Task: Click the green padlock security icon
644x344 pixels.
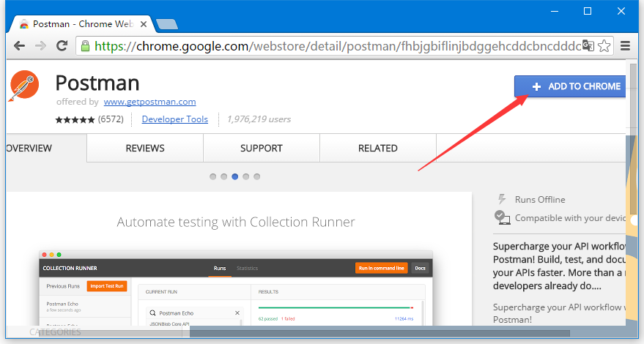Action: pyautogui.click(x=85, y=46)
